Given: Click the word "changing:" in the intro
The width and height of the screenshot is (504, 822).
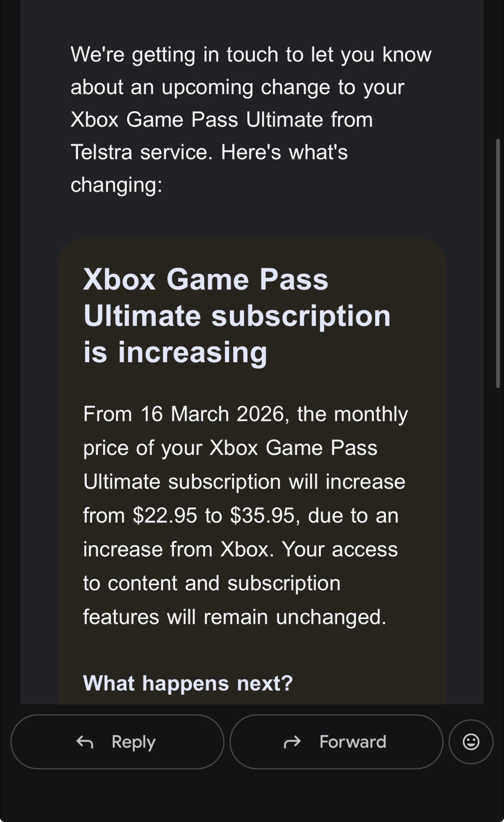Looking at the screenshot, I should [x=116, y=185].
